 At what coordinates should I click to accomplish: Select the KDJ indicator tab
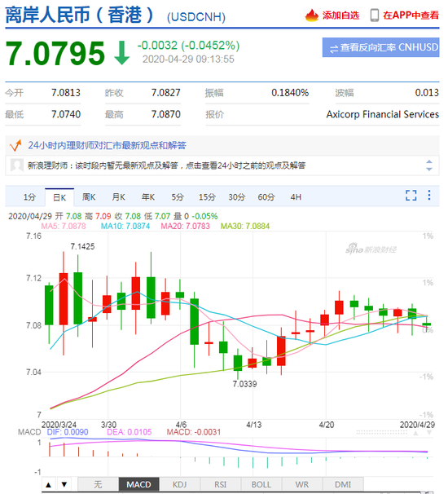click(179, 484)
